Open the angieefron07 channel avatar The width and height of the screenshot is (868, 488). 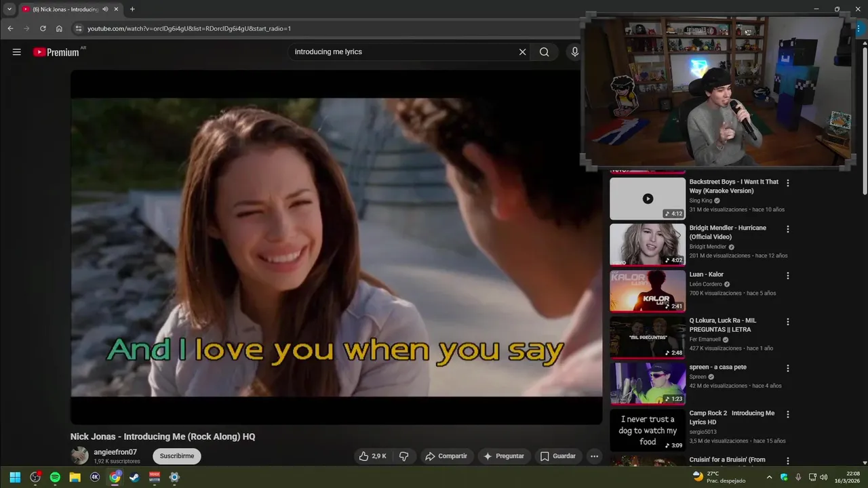[x=80, y=455]
